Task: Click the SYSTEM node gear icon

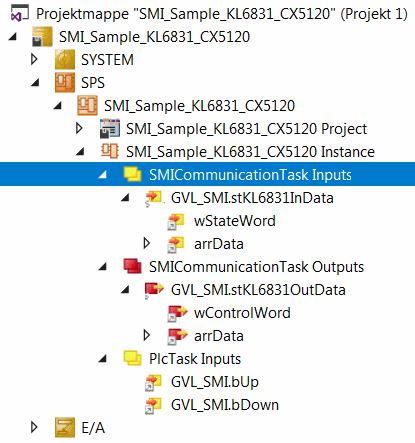Action: tap(65, 59)
